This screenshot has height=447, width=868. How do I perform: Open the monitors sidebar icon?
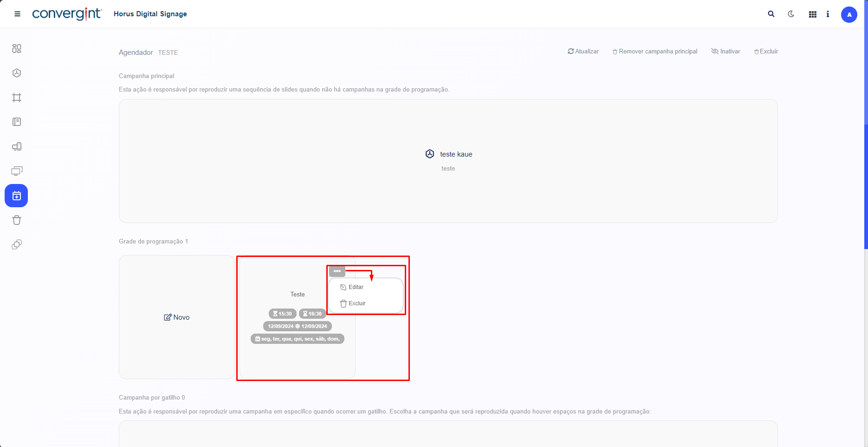click(17, 171)
